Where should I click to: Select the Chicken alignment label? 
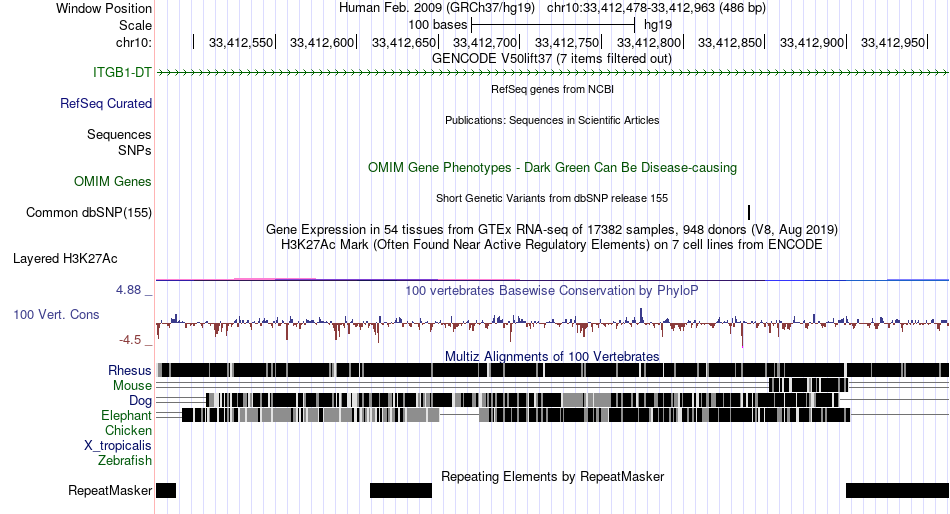(x=128, y=430)
